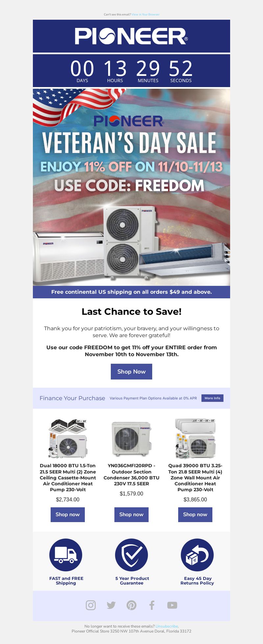
Task: Select the Quad wall mount product image
Action: [195, 438]
